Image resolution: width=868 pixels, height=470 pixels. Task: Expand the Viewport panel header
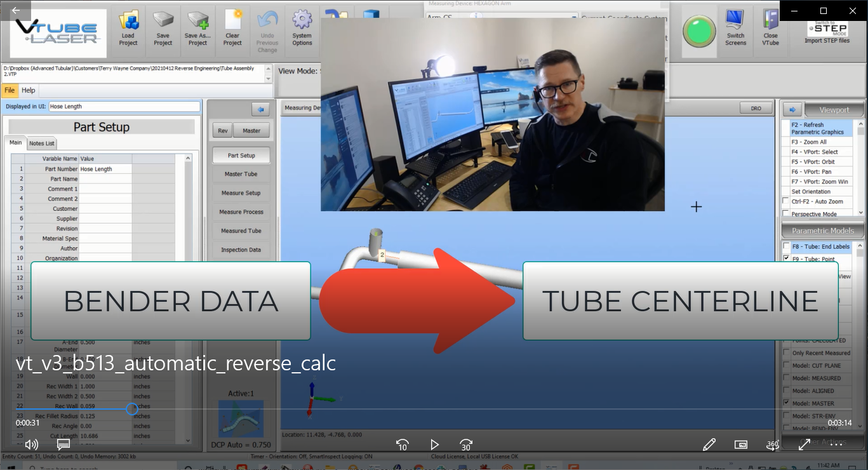pos(834,110)
